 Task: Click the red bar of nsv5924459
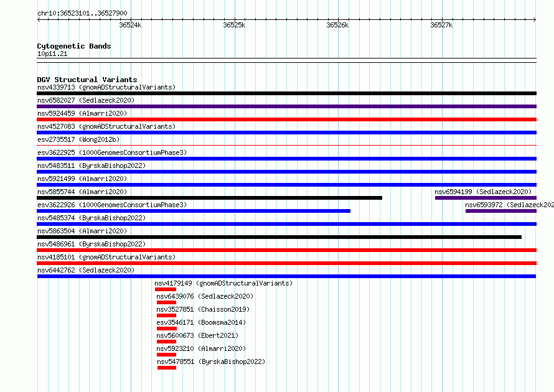point(286,119)
